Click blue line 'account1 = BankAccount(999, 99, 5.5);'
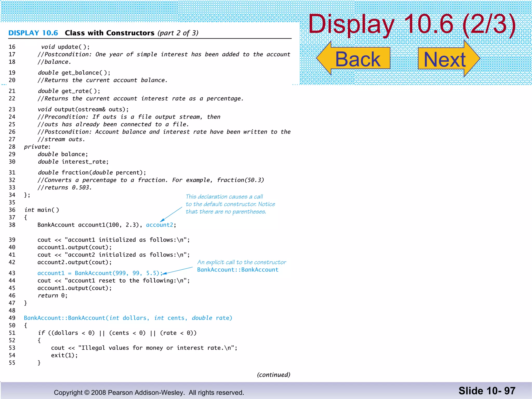Screen dimensions: 532x399 coord(100,273)
